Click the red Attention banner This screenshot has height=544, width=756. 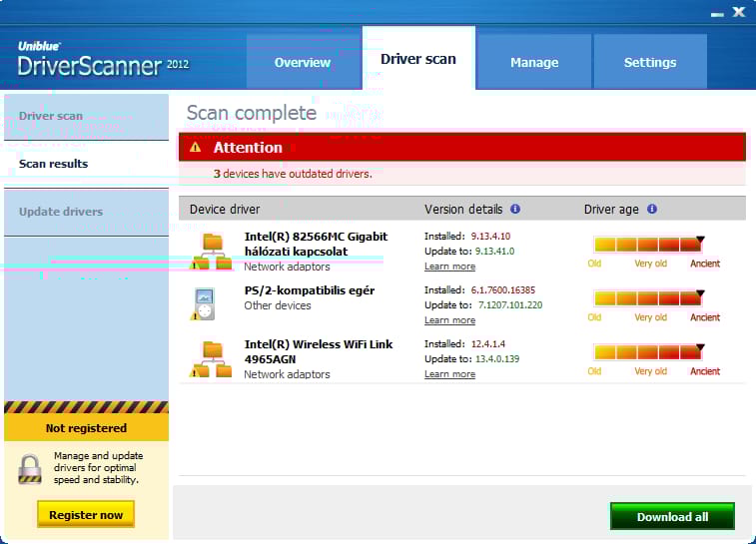pos(462,147)
